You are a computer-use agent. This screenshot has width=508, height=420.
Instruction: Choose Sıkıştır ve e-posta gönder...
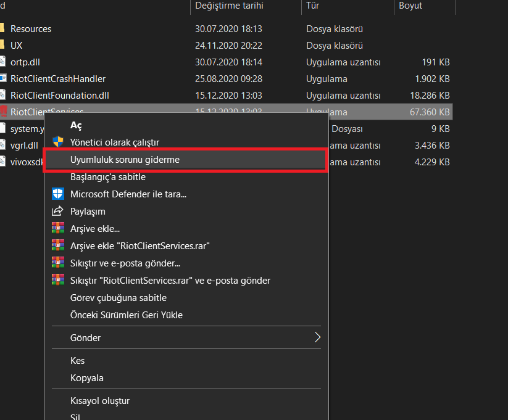click(x=125, y=263)
